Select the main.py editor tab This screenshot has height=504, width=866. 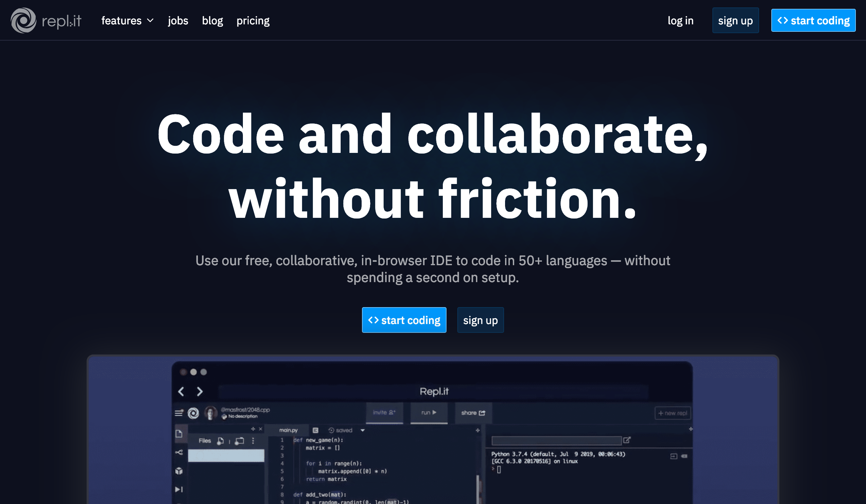coord(288,430)
